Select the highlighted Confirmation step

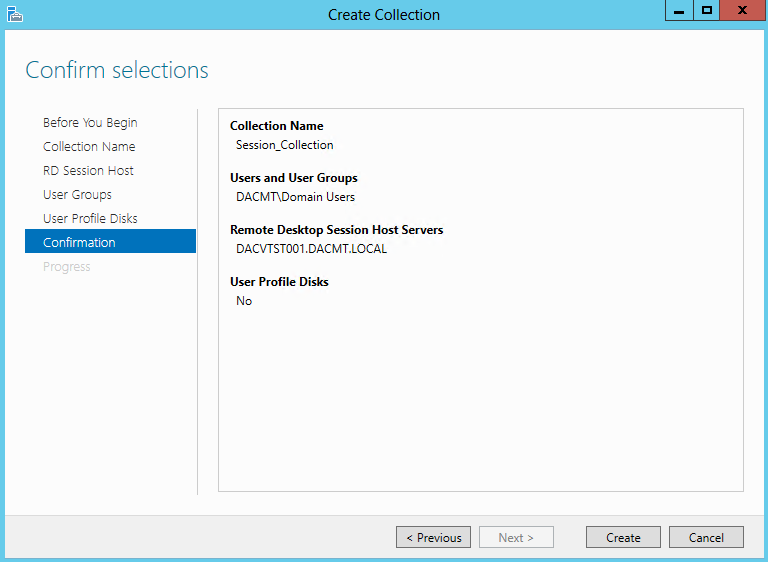[110, 241]
